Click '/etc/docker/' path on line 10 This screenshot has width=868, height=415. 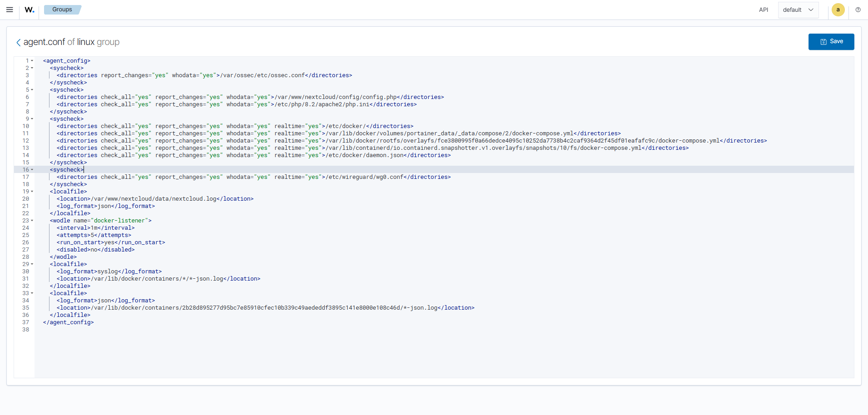click(x=346, y=126)
